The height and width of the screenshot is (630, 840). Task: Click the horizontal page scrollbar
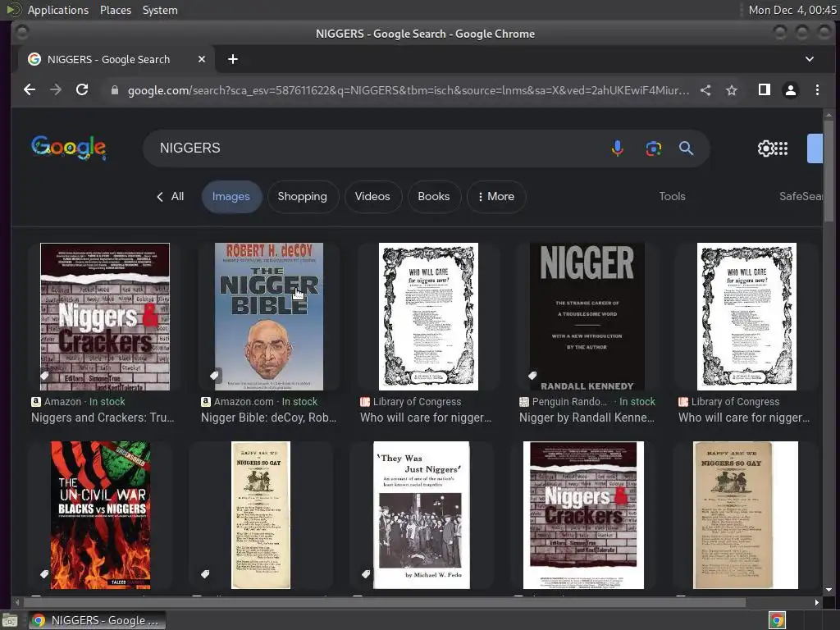[384, 603]
